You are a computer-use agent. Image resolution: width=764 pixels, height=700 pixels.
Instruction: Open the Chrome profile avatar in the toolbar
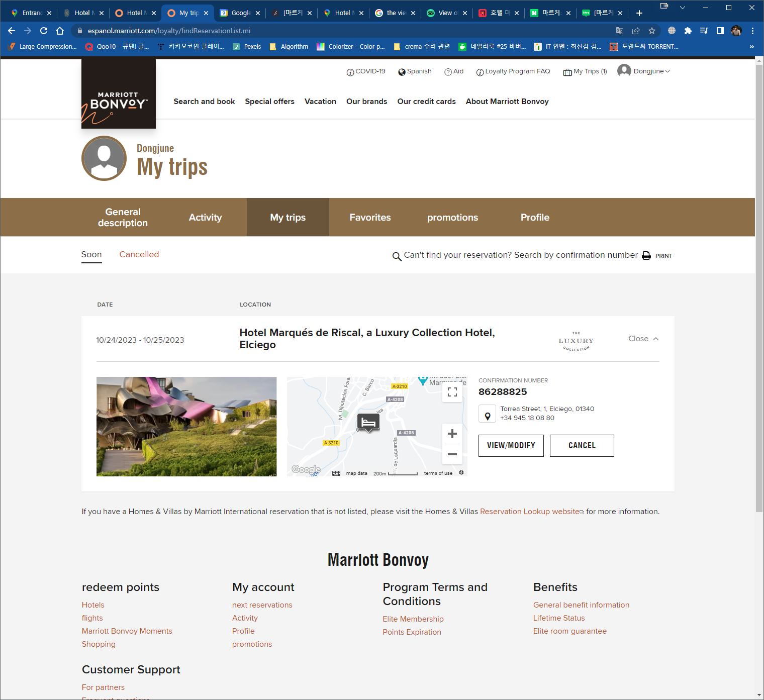pyautogui.click(x=736, y=31)
